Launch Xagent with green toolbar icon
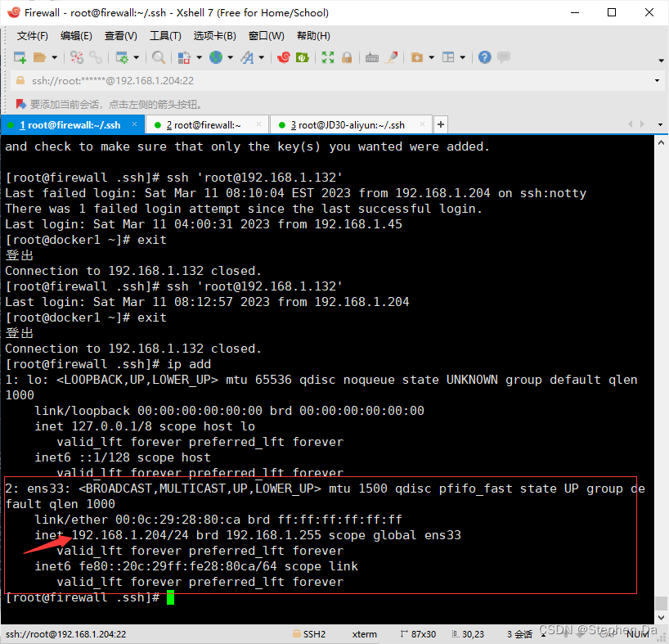669x644 pixels. 302,57
